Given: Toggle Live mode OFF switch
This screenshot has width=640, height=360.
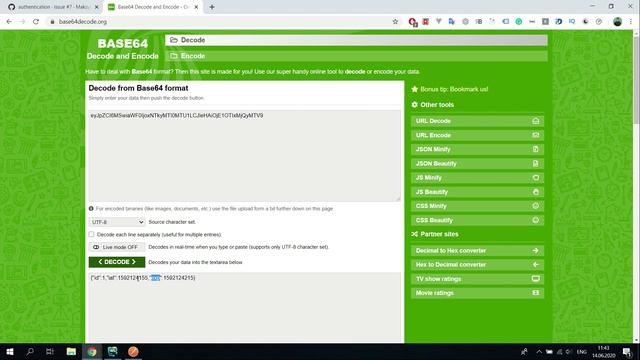Looking at the screenshot, I should pos(117,247).
